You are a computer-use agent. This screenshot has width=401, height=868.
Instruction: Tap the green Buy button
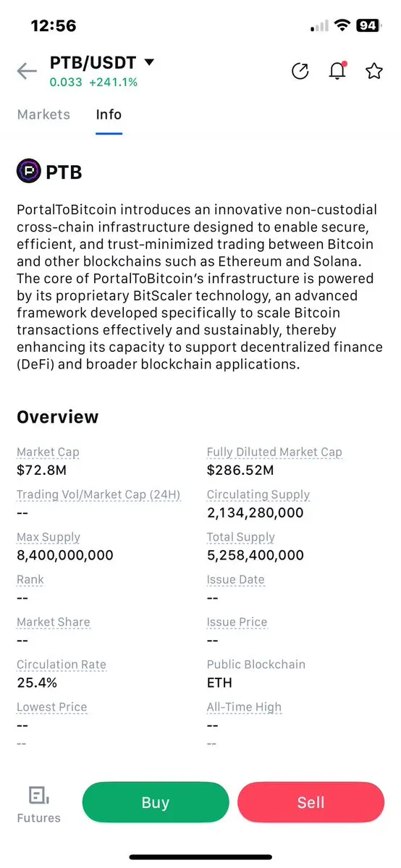click(156, 802)
